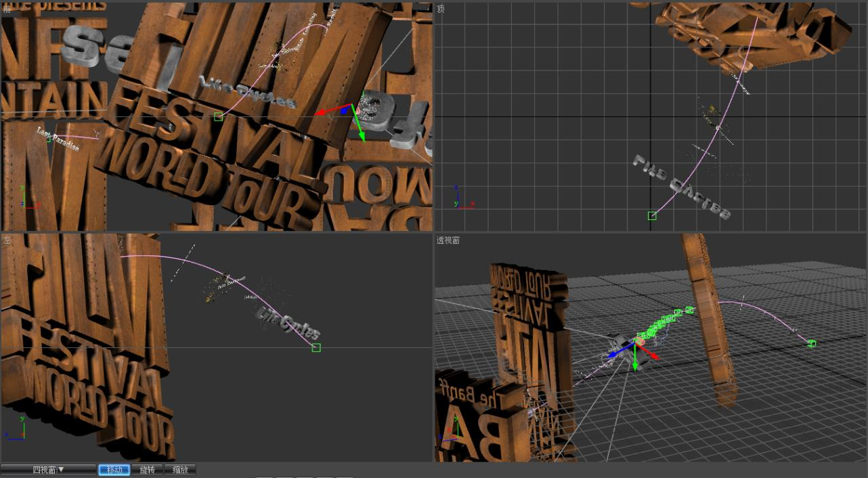Select the green path keyframe in the left viewport
868x478 pixels.
(x=316, y=347)
